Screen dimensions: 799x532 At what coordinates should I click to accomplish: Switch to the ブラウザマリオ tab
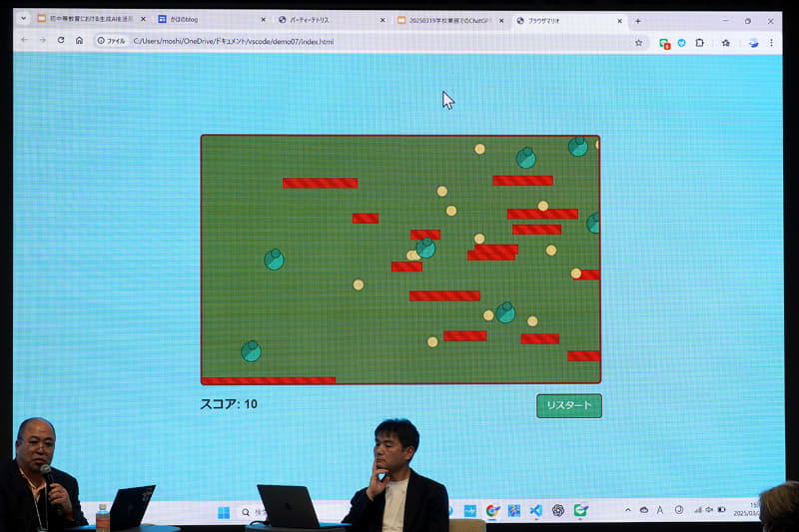[569, 21]
